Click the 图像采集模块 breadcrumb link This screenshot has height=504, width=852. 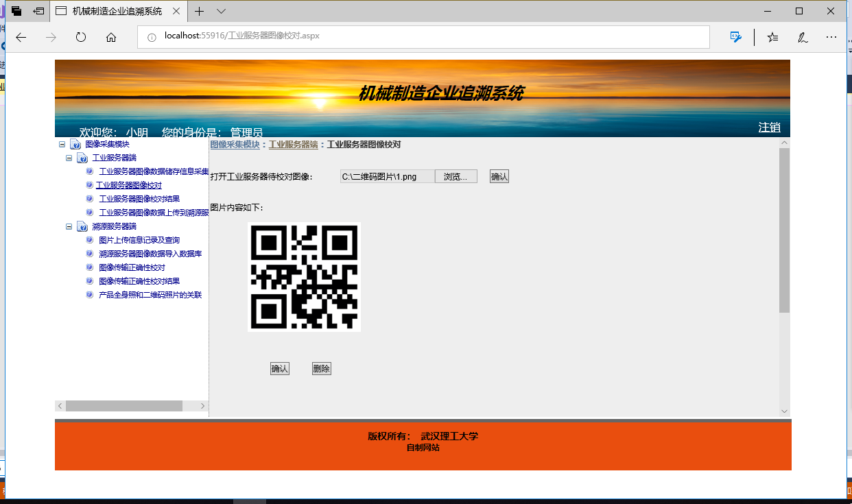(x=235, y=145)
